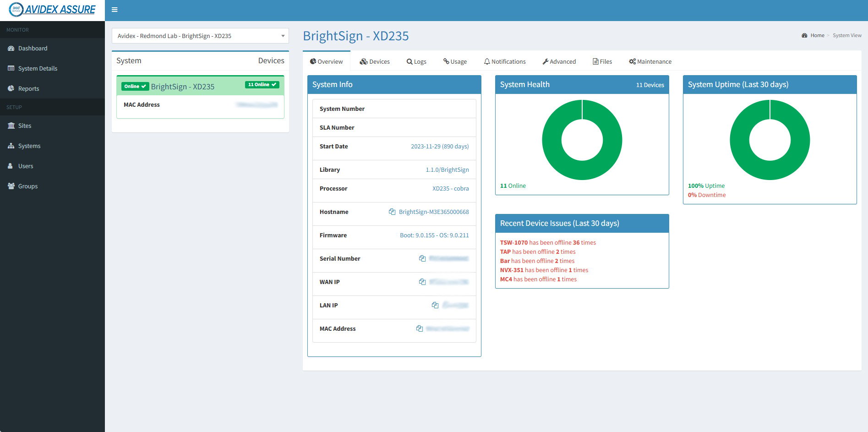The image size is (868, 432).
Task: Click the 11 Devices label
Action: point(650,85)
